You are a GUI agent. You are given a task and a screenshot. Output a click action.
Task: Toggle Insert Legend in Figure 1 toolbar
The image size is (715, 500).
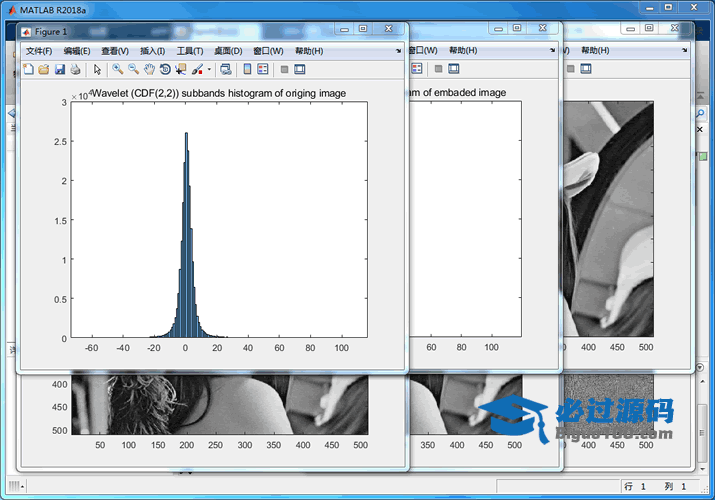263,69
